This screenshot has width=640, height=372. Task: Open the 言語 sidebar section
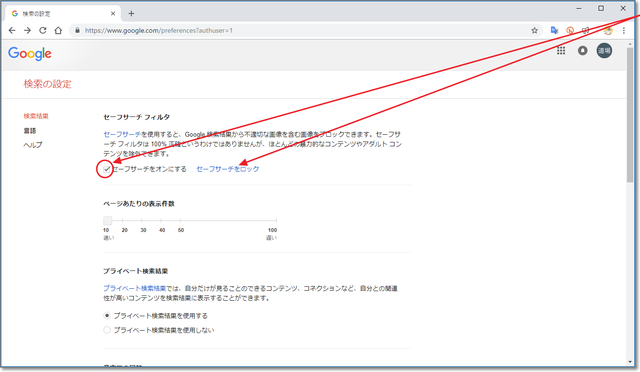pos(30,131)
